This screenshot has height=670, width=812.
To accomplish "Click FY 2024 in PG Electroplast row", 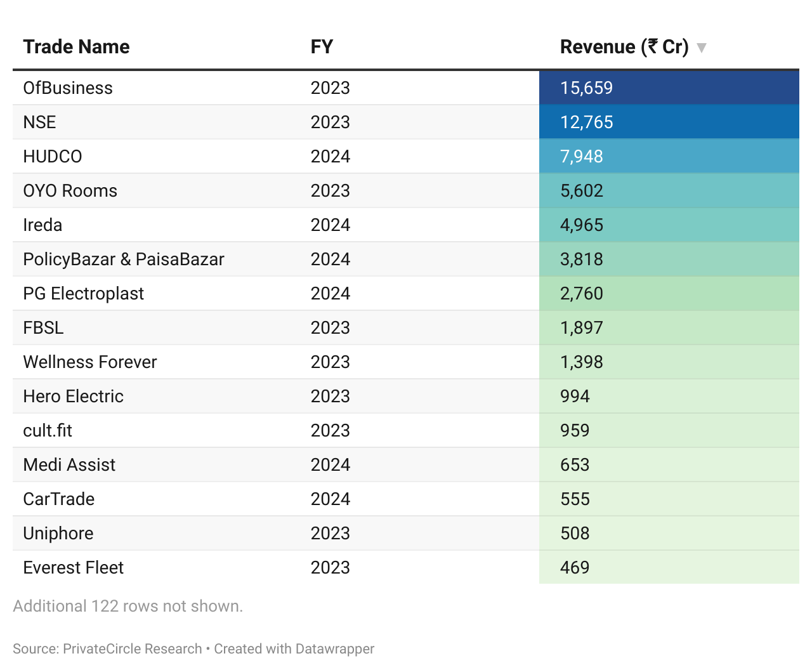I will 331,294.
